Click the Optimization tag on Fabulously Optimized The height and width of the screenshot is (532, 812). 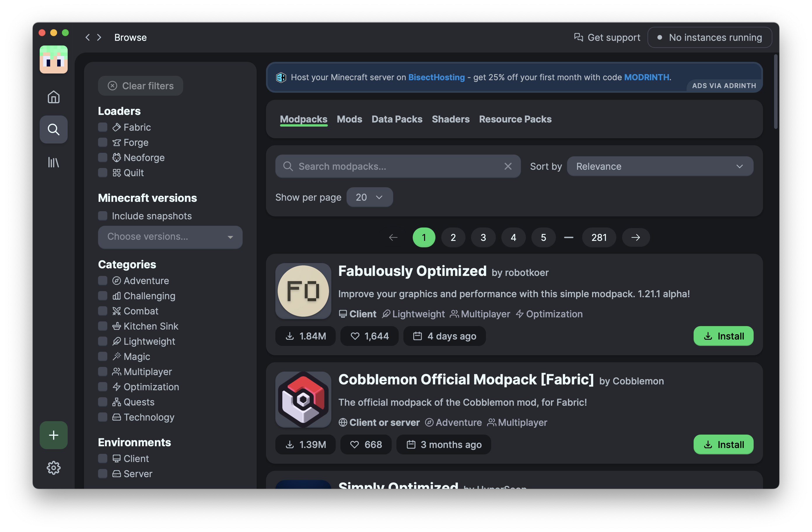click(549, 314)
